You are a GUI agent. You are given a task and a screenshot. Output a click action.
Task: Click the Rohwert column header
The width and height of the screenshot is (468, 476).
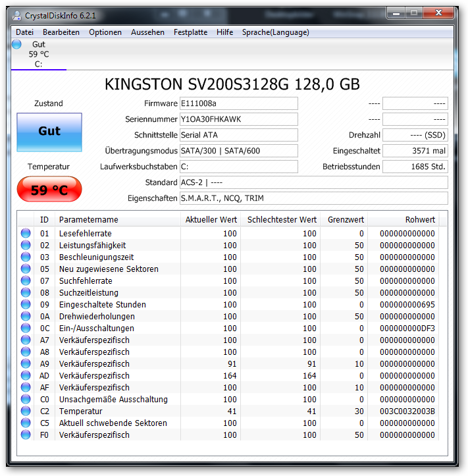[x=403, y=219]
